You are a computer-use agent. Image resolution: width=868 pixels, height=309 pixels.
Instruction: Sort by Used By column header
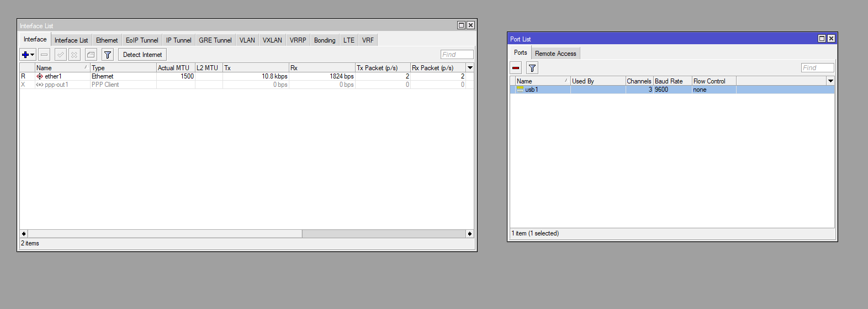point(598,81)
